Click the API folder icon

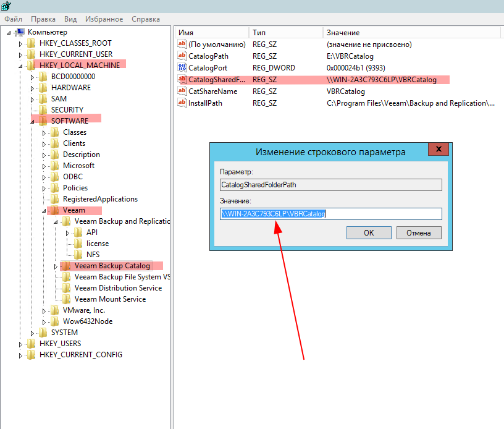pyautogui.click(x=78, y=232)
